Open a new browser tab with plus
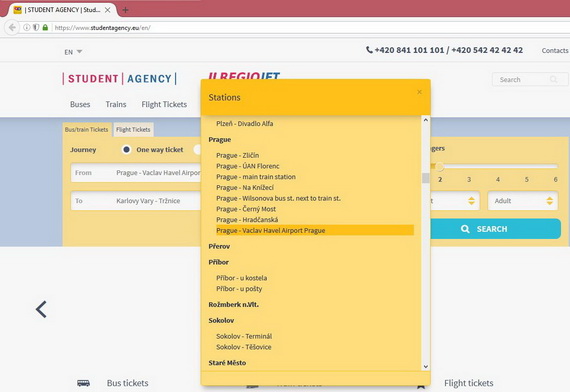 125,10
